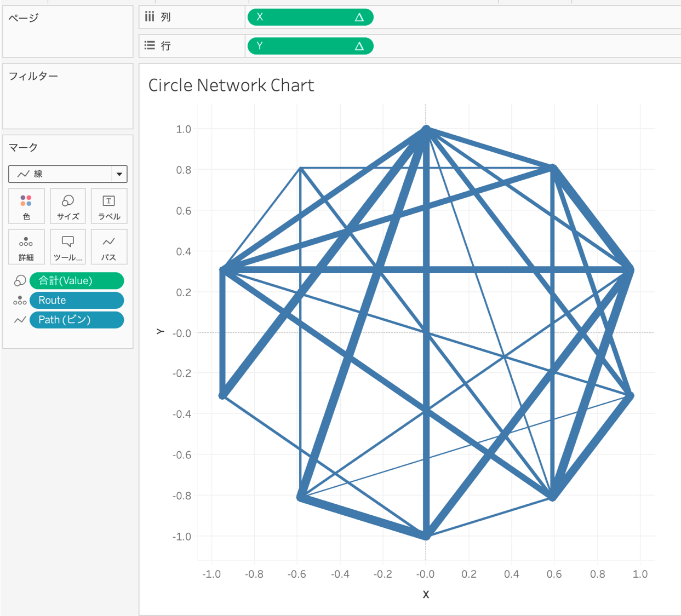Click the Y axis title left of chart

(x=160, y=331)
